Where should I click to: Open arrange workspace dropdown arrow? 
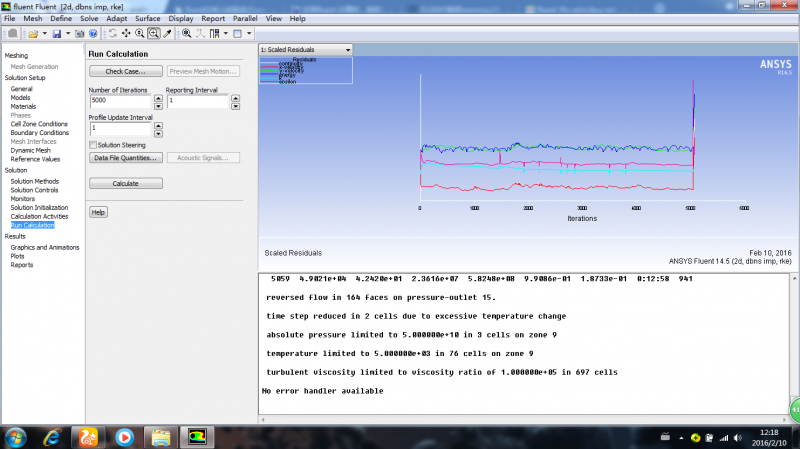click(x=226, y=34)
